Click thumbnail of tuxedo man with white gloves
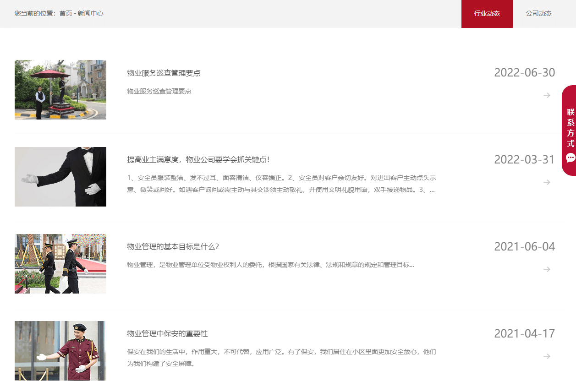This screenshot has height=392, width=576. (x=60, y=177)
